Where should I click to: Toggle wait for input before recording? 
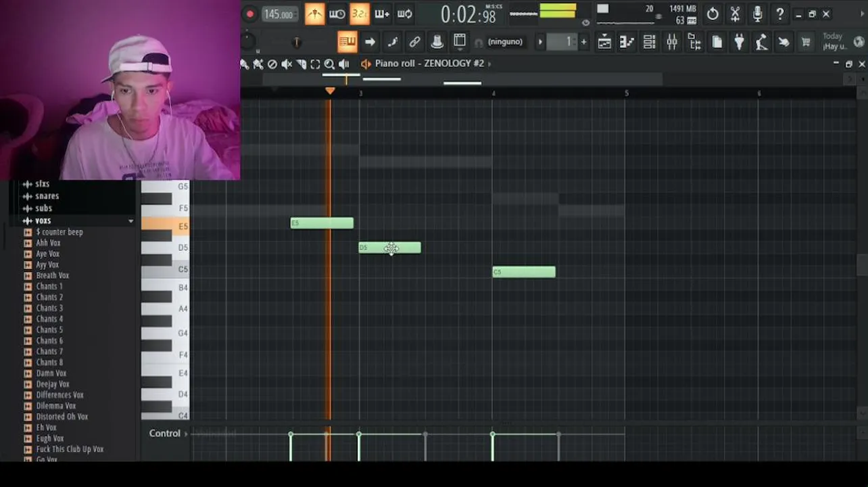click(337, 14)
